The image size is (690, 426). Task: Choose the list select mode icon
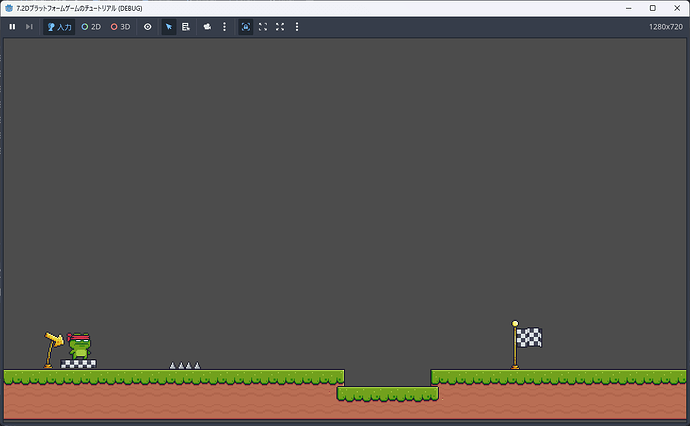click(186, 27)
